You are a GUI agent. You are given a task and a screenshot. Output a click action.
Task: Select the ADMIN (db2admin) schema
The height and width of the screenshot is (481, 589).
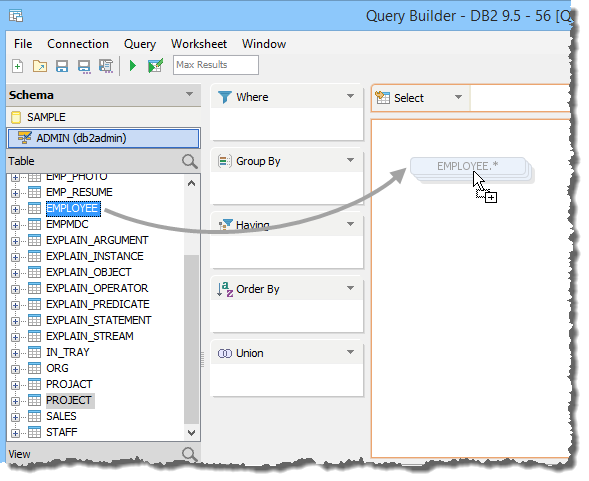tap(103, 138)
